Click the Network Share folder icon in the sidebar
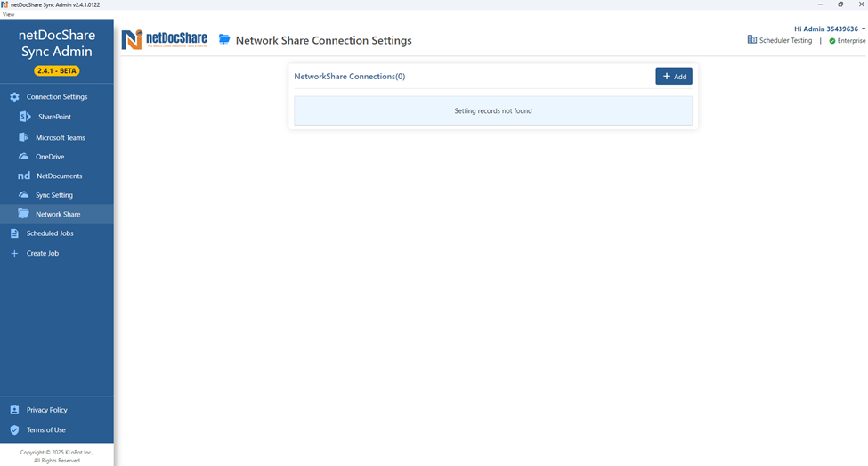The image size is (868, 466). [24, 214]
